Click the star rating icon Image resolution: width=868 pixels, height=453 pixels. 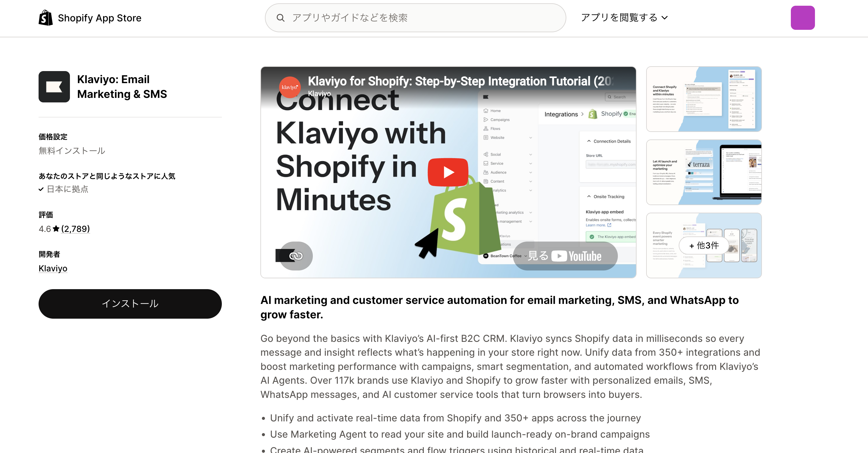pyautogui.click(x=56, y=229)
